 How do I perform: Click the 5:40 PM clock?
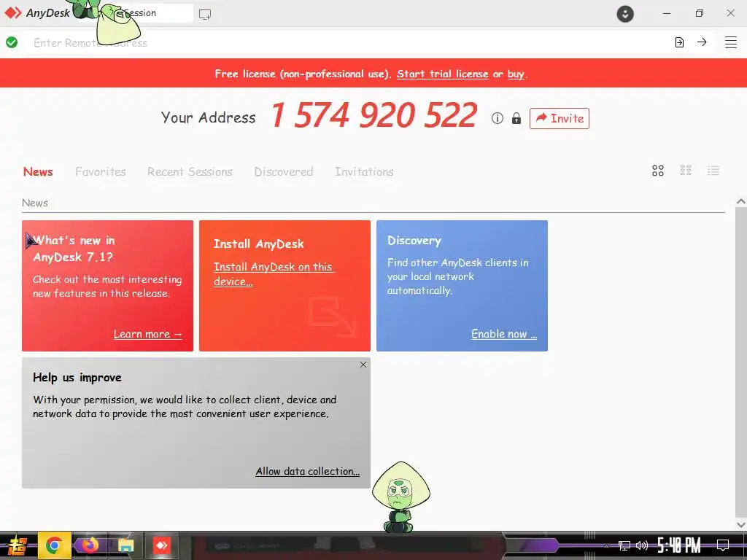coord(679,545)
